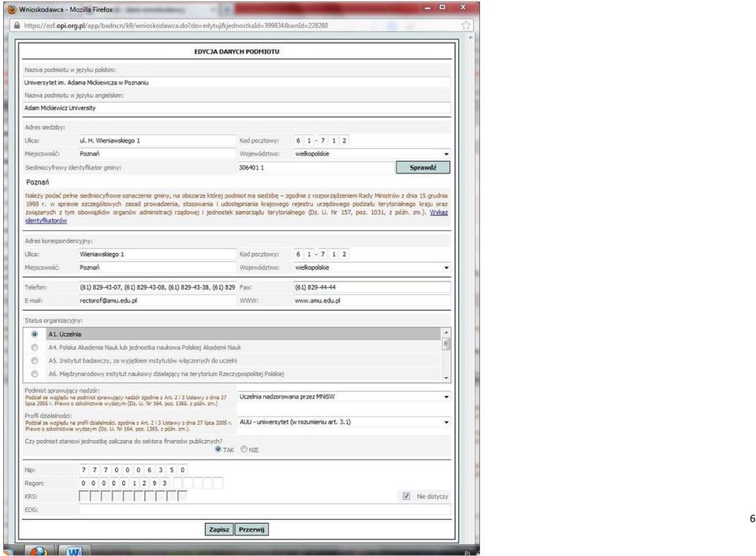Click the browser URL address field

pos(241,25)
